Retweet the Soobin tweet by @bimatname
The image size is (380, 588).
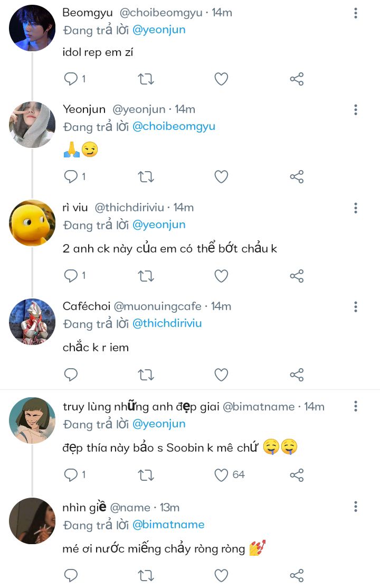point(146,475)
